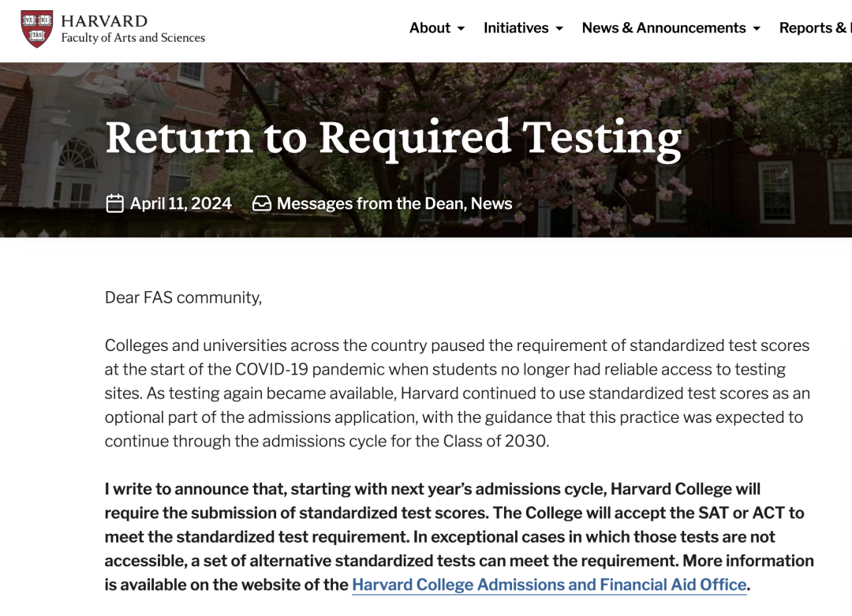Open the Reports menu item
Image resolution: width=852 pixels, height=616 pixels.
point(815,28)
